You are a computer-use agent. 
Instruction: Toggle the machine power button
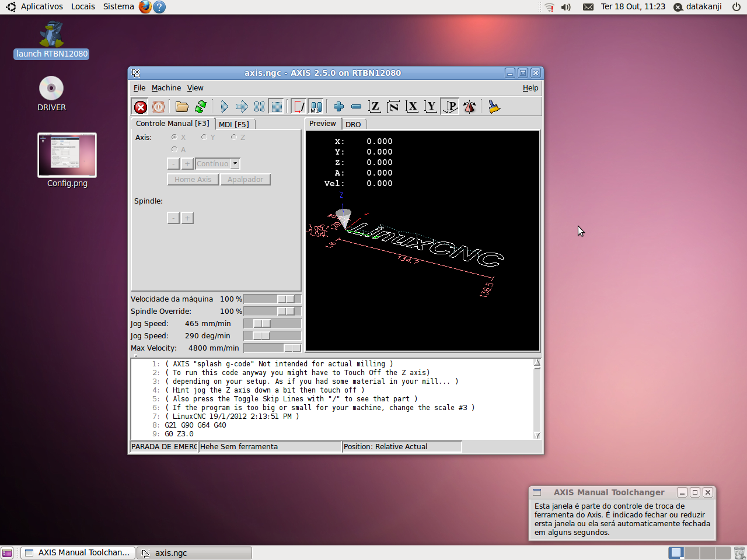click(x=158, y=107)
